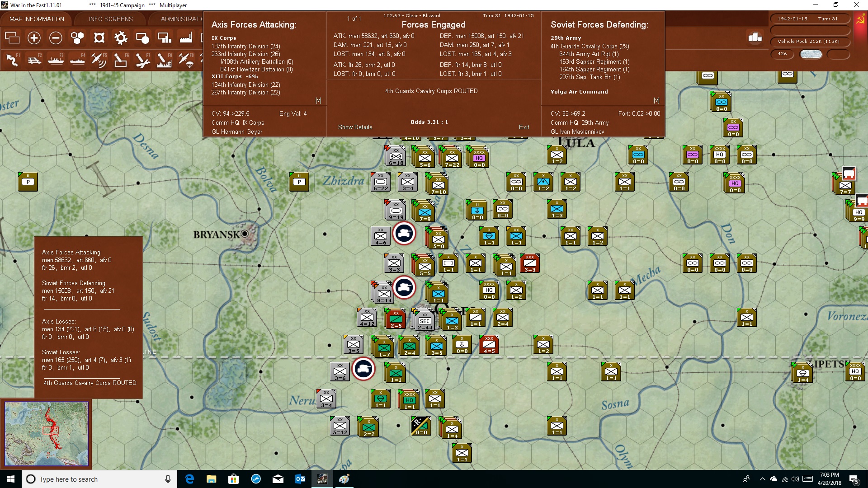The image size is (868, 488).
Task: Select the rail repair F2 mode icon
Action: [x=34, y=60]
